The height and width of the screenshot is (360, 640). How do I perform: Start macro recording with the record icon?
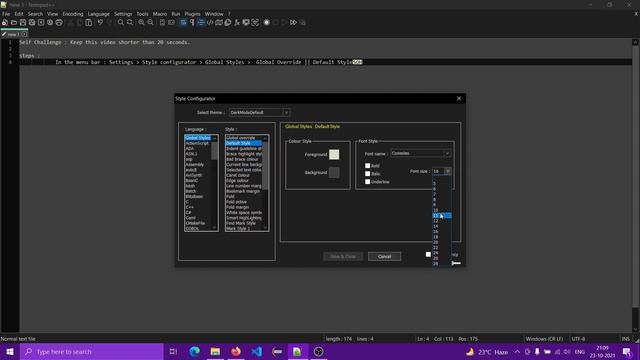[x=267, y=22]
